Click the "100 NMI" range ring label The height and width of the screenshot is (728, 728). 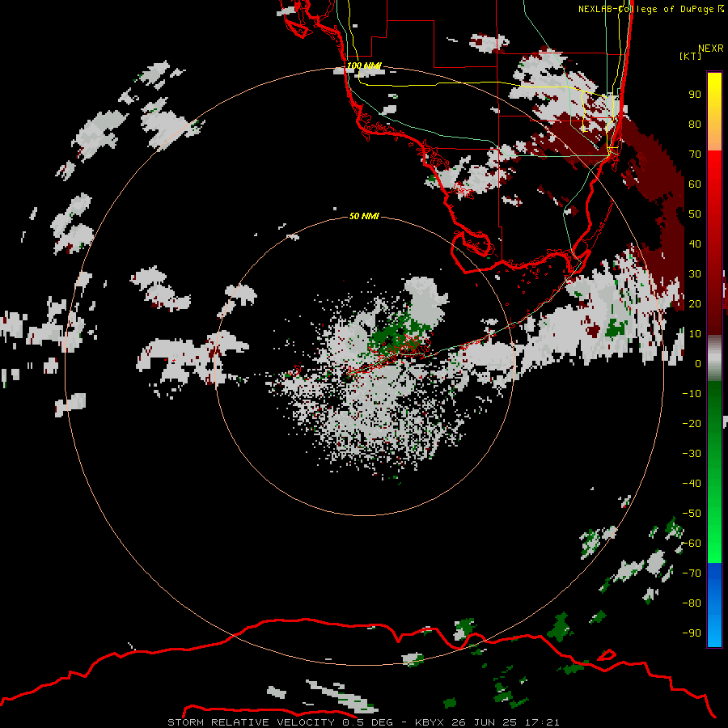[364, 66]
